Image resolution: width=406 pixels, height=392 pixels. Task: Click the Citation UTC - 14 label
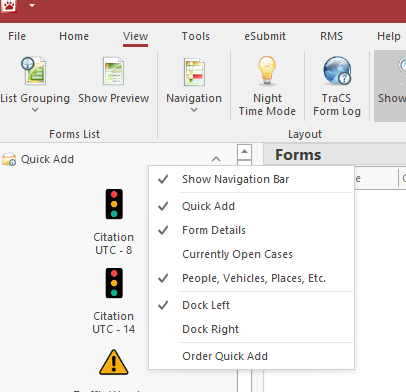coord(114,323)
